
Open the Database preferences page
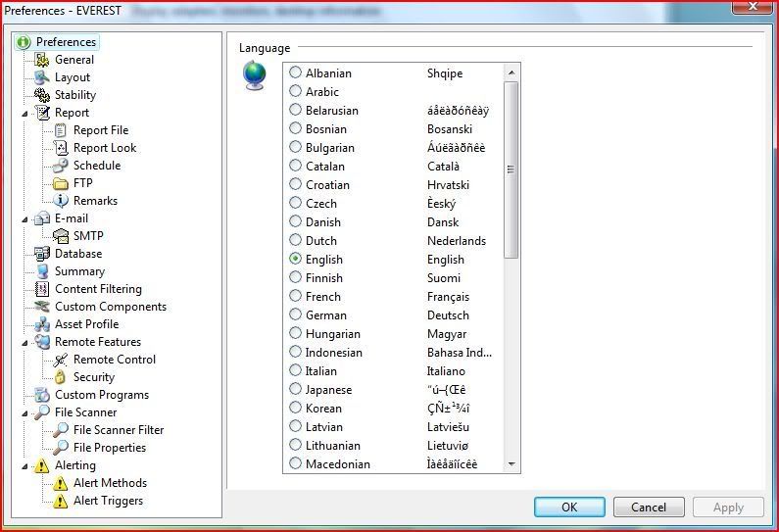pos(78,254)
